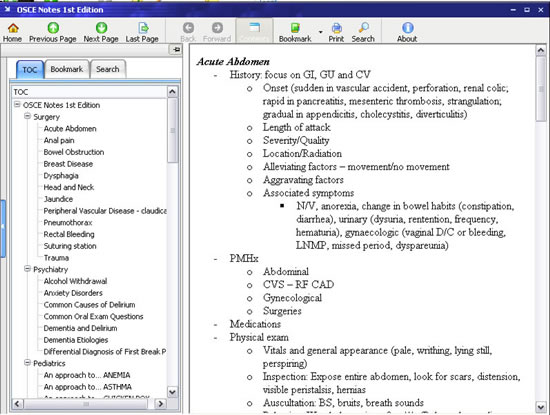Add a Bookmark from toolbar
Viewport: 550px width, 415px height.
[x=295, y=32]
